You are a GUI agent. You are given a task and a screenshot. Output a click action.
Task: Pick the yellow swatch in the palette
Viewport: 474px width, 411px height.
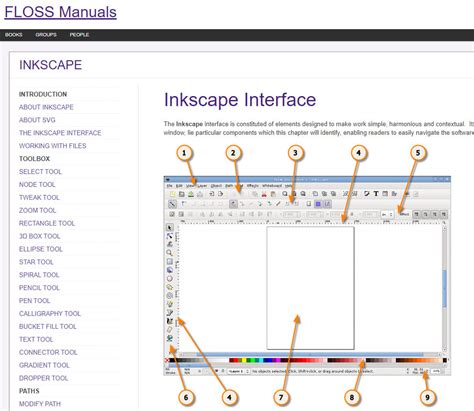(244, 360)
